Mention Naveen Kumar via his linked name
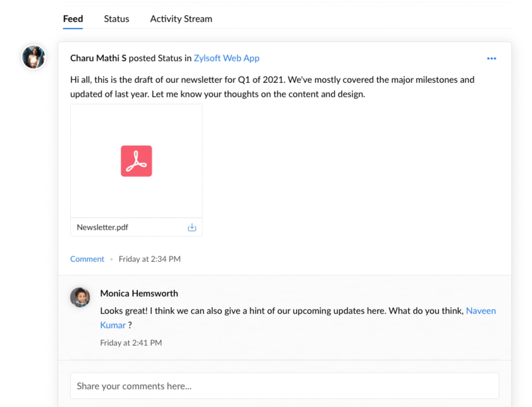The width and height of the screenshot is (532, 407). coord(481,311)
